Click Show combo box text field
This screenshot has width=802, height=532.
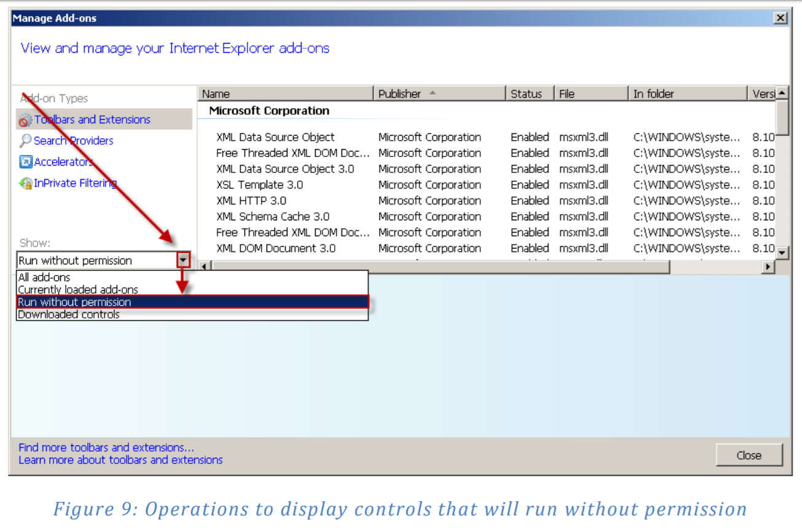[x=97, y=260]
